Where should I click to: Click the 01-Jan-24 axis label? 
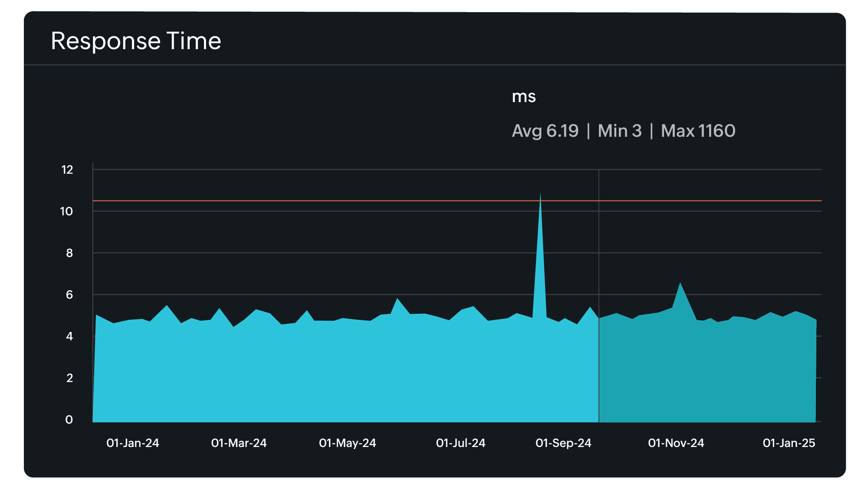click(132, 443)
